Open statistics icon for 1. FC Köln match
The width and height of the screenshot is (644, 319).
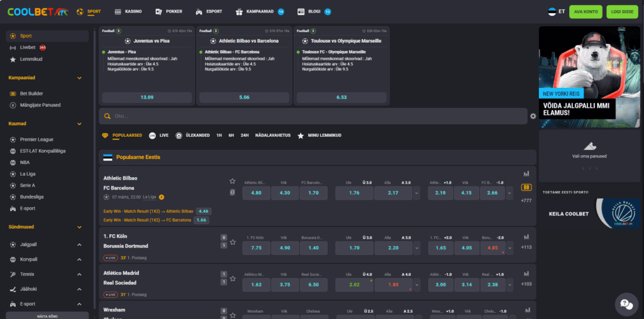pos(526,237)
